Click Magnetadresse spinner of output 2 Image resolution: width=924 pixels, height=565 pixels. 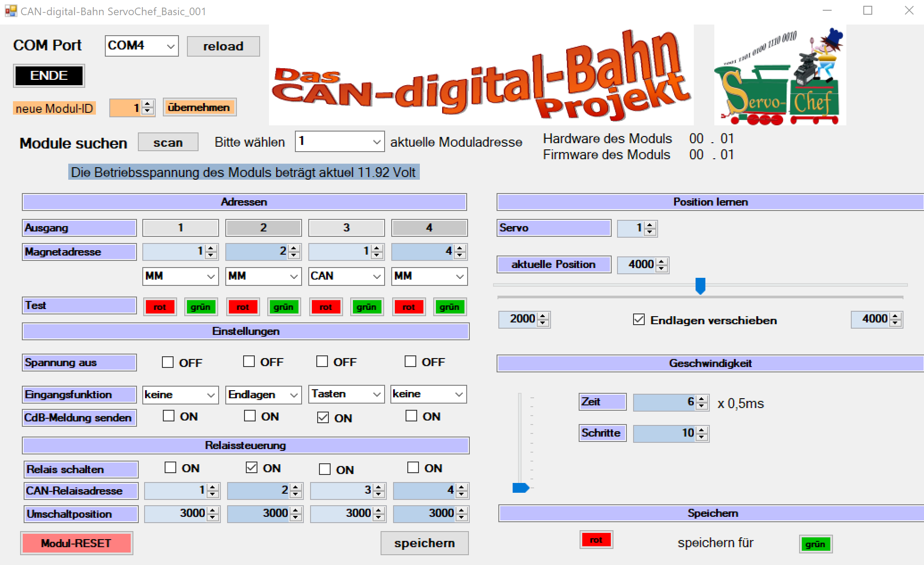(x=294, y=252)
